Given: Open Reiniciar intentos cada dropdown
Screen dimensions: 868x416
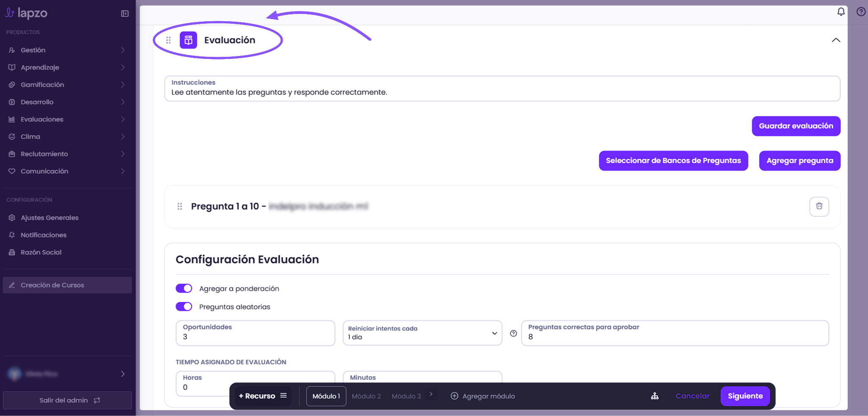Looking at the screenshot, I should (422, 333).
